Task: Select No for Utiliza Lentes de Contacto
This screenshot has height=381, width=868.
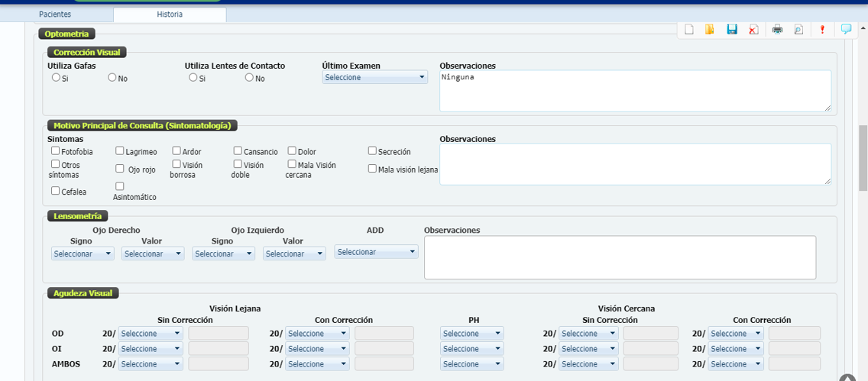Action: [249, 78]
